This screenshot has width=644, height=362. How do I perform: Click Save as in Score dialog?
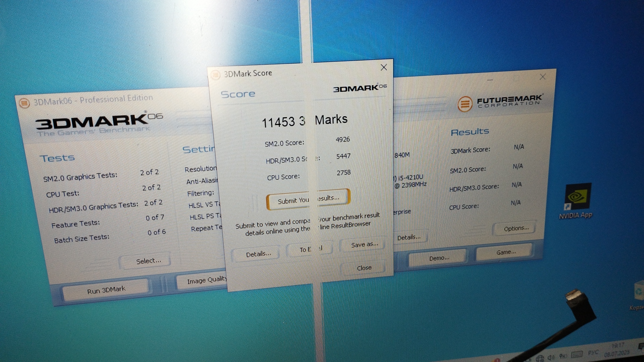coord(364,244)
